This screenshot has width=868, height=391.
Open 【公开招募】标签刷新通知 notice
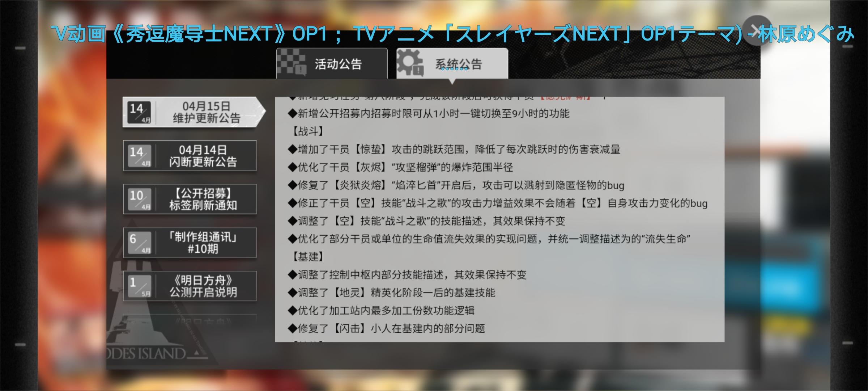coord(190,199)
